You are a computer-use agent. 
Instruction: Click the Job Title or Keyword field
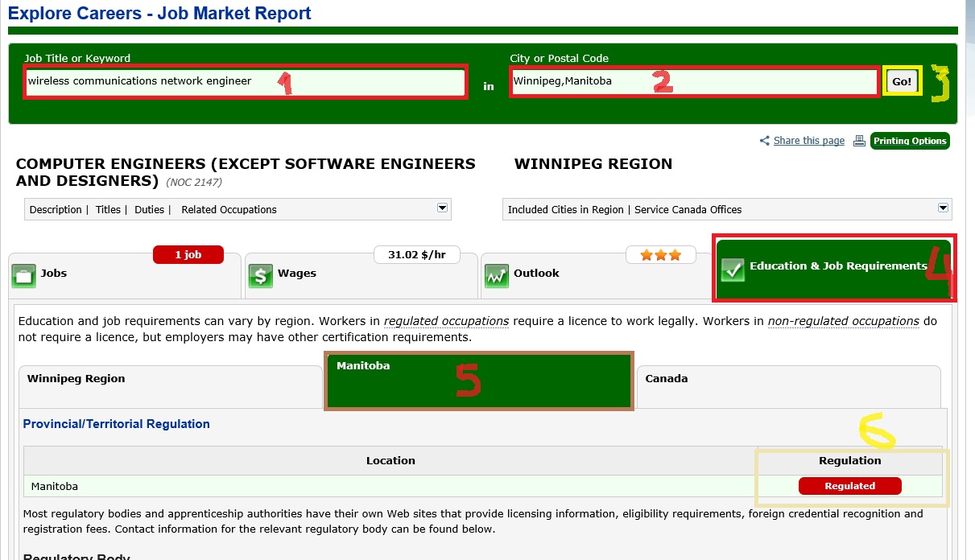[x=245, y=81]
